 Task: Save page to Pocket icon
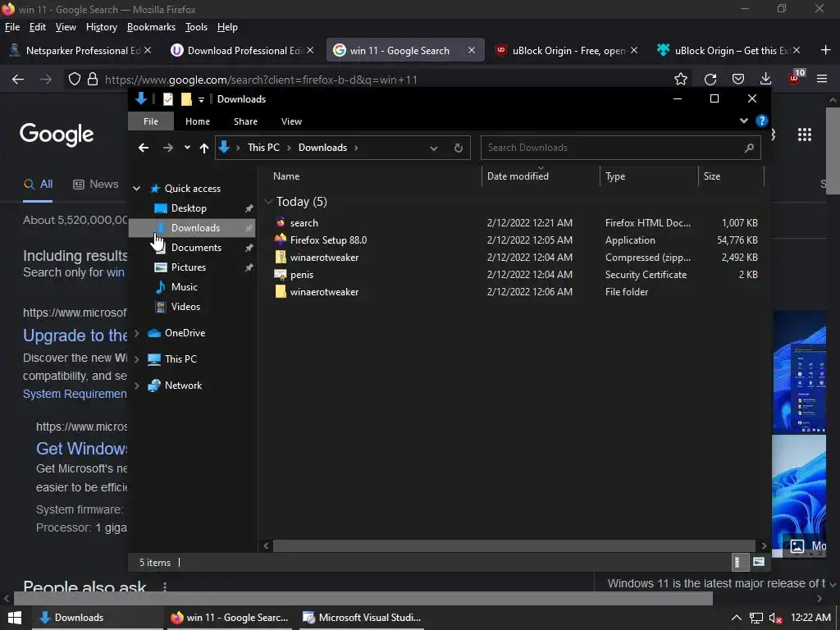tap(738, 80)
